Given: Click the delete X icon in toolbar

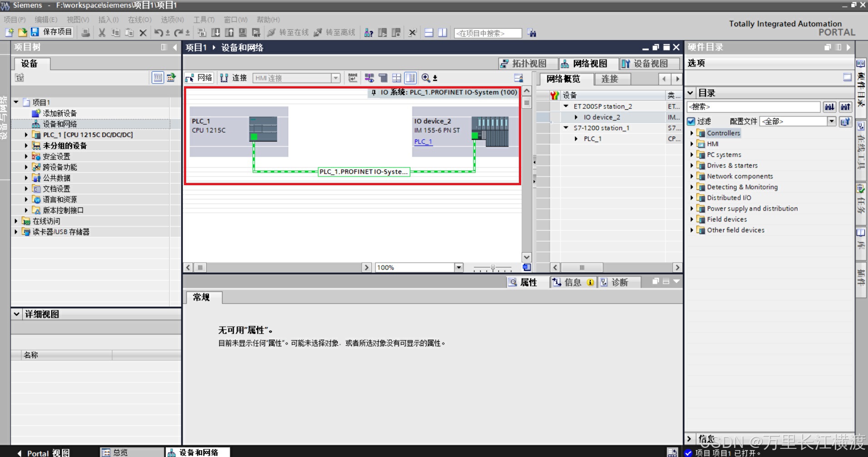Looking at the screenshot, I should pyautogui.click(x=143, y=33).
